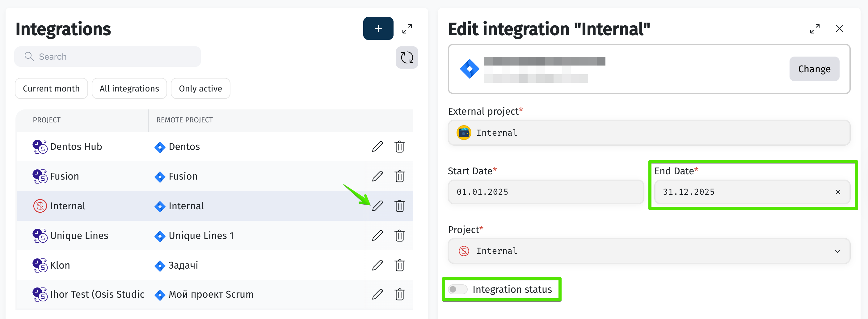Edit the Dentos Hub integration

(377, 147)
